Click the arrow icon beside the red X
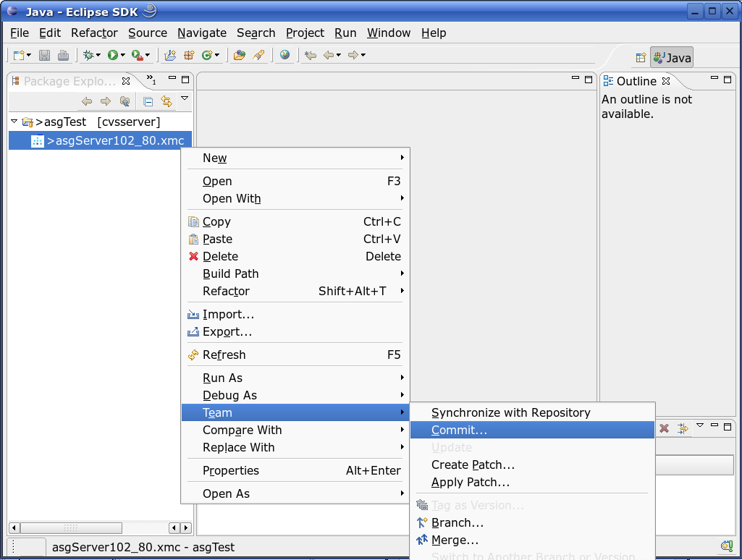This screenshot has height=560, width=742. [683, 428]
